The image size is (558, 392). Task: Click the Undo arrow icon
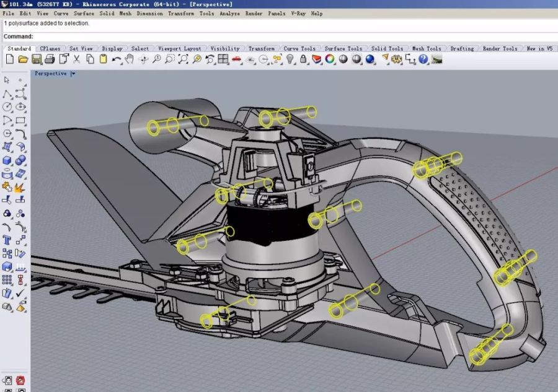tap(117, 59)
